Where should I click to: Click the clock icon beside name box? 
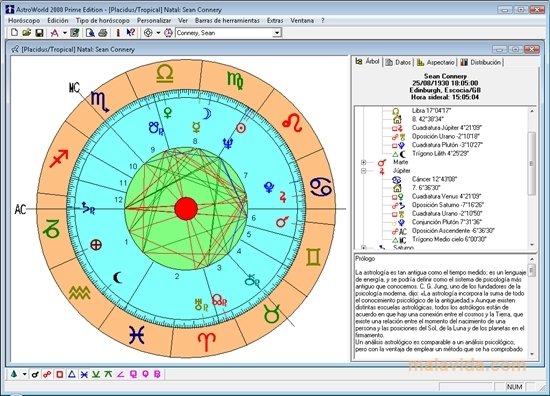[168, 33]
